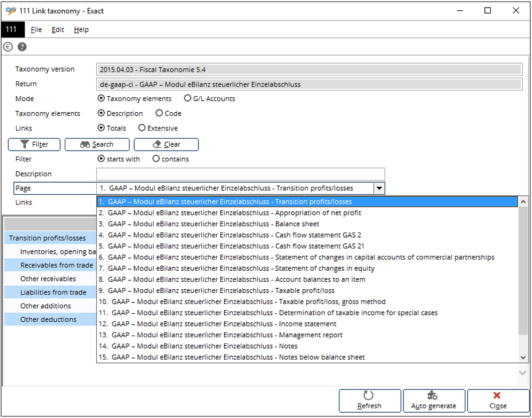532x418 pixels.
Task: Switch mode to G/L Accounts
Action: pos(187,98)
